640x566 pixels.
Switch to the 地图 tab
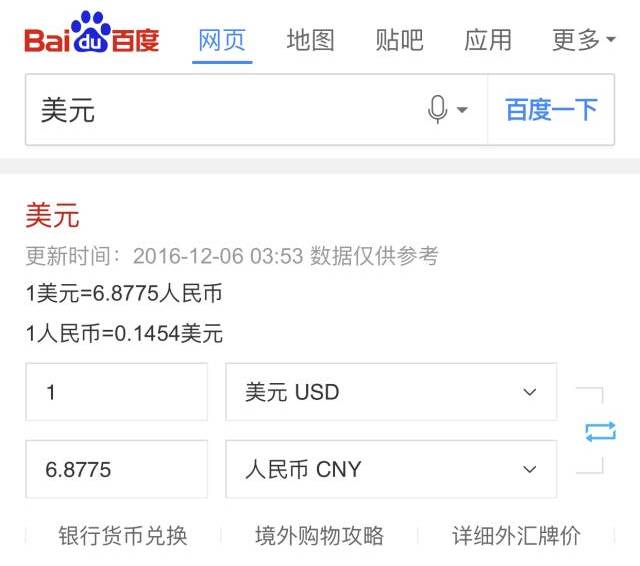coord(311,40)
